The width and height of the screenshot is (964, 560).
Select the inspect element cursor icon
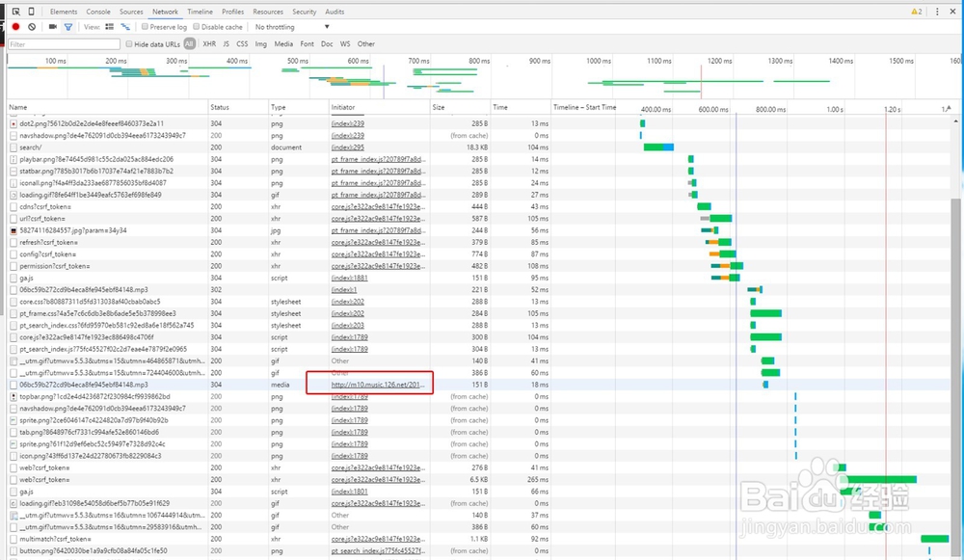(x=16, y=12)
